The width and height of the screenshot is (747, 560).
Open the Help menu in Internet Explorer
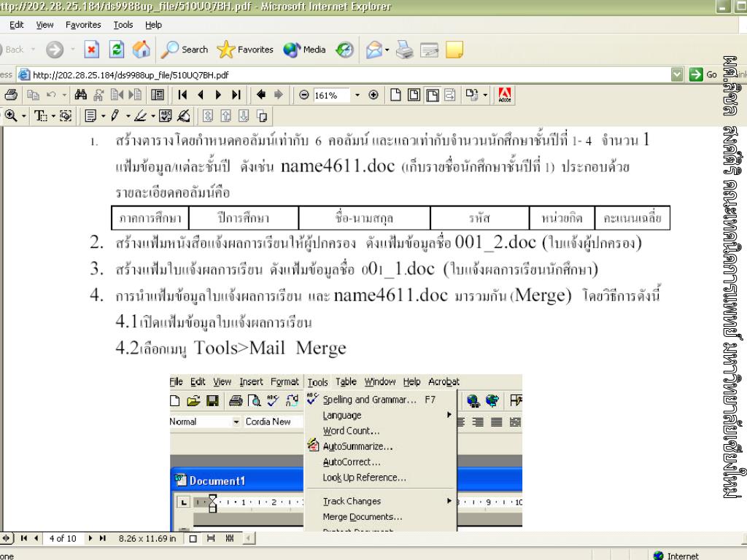153,25
